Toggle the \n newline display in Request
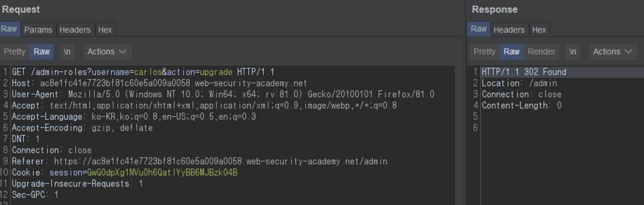This screenshot has height=205, width=644. point(67,52)
